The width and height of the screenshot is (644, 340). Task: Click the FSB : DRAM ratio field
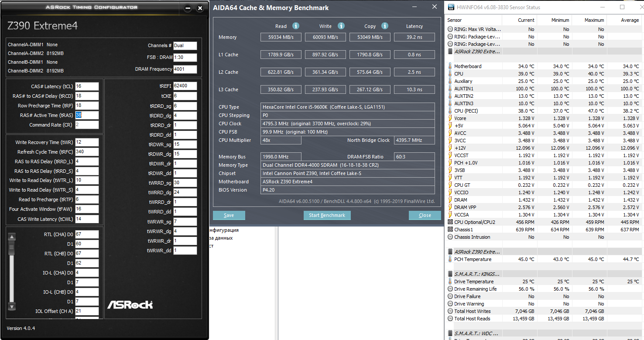(185, 58)
